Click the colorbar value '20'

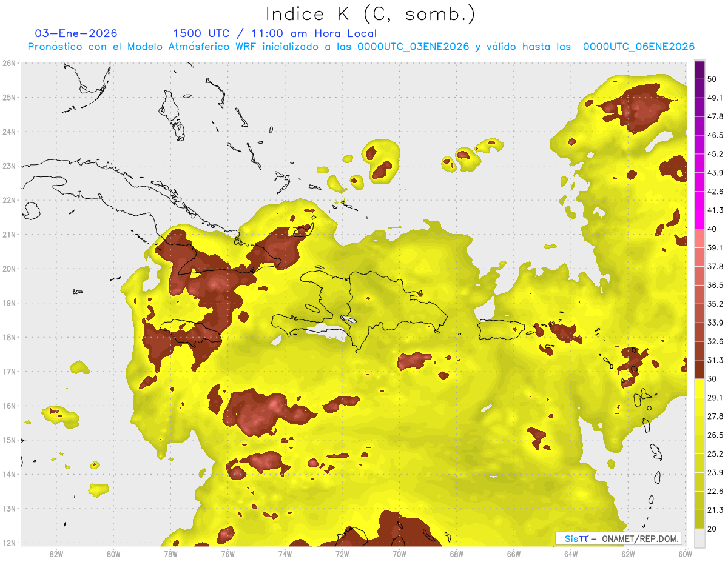click(x=712, y=529)
